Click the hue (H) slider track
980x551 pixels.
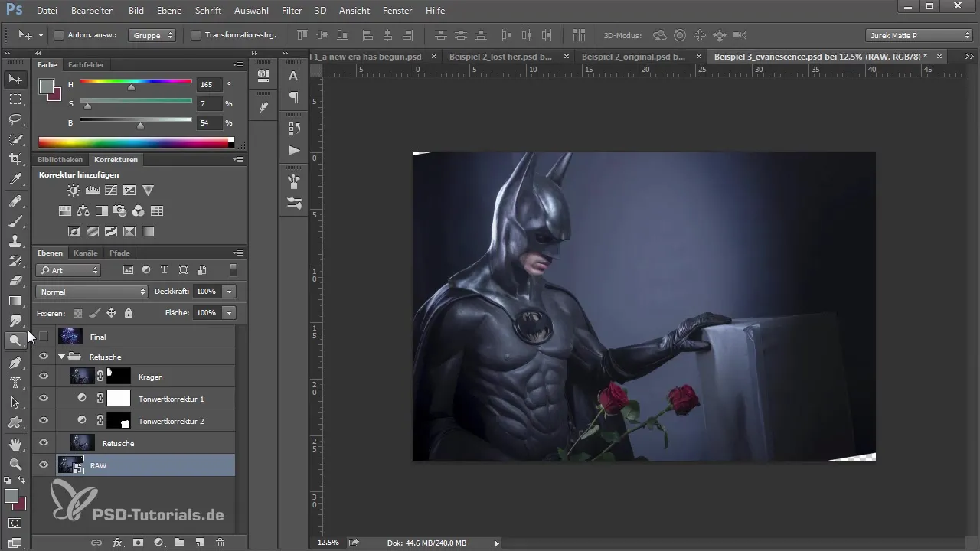coord(136,81)
